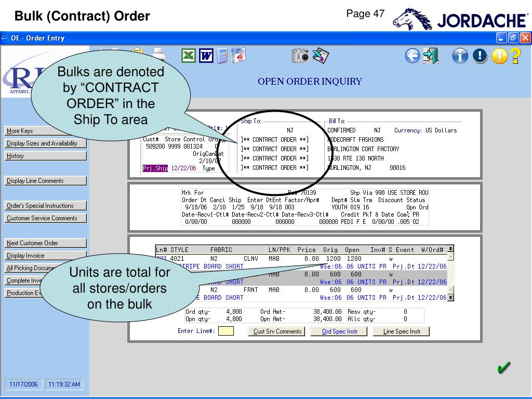This screenshot has height=399, width=532.
Task: Restore the OE - Order Entry window
Action: [x=513, y=37]
